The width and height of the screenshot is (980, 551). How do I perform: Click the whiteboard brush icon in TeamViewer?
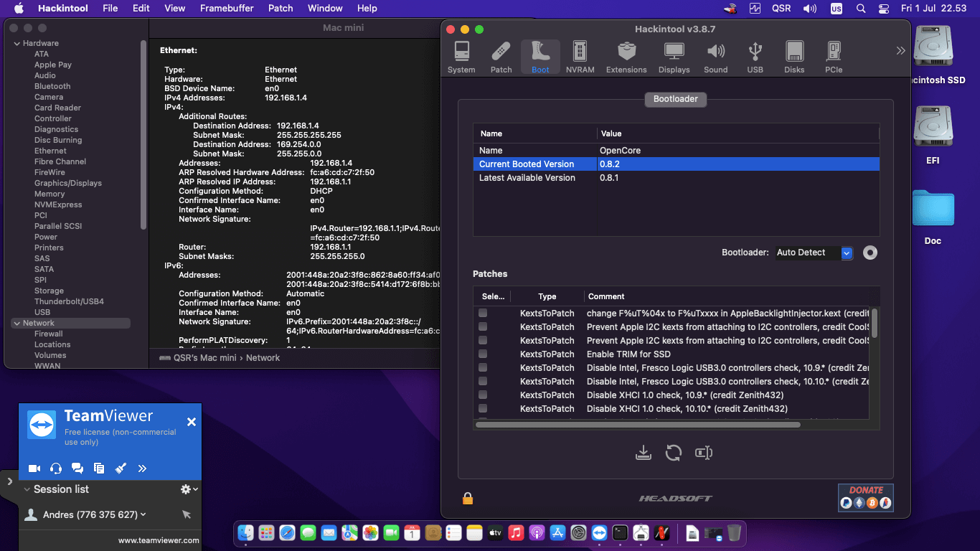pos(121,468)
